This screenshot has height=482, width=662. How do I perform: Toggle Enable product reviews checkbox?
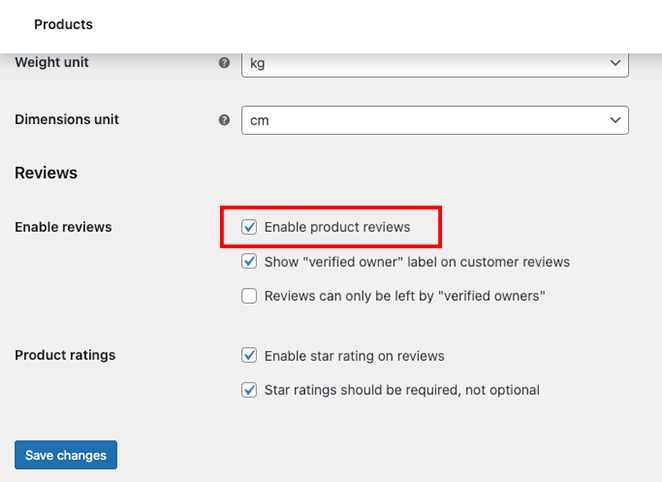(x=249, y=227)
